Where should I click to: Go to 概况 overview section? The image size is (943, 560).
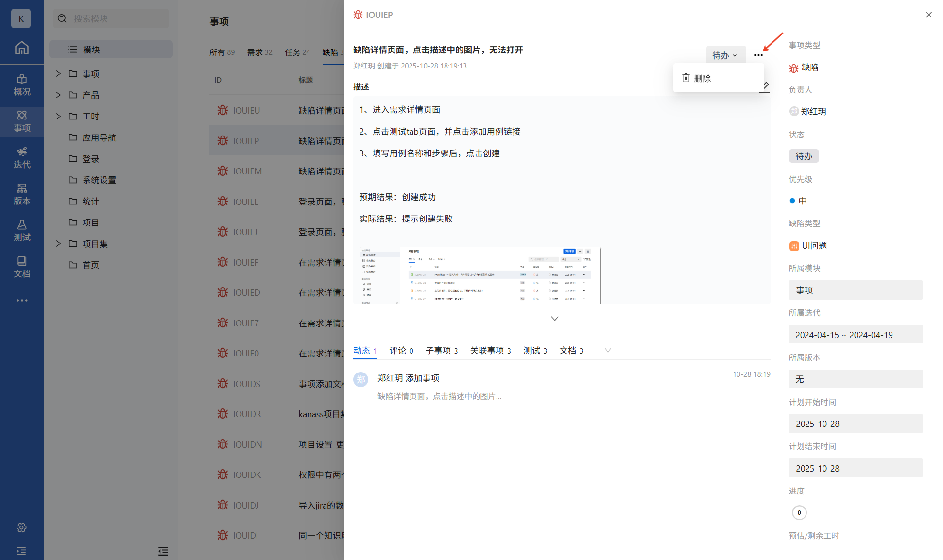(22, 85)
